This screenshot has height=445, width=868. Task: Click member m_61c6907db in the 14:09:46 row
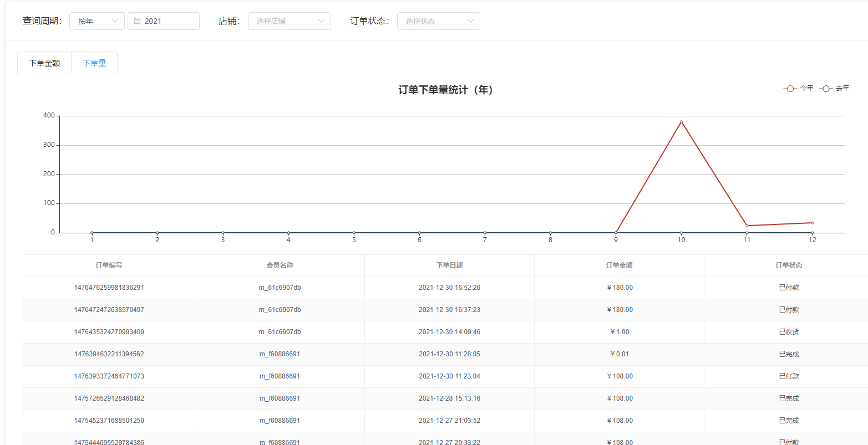pos(280,332)
